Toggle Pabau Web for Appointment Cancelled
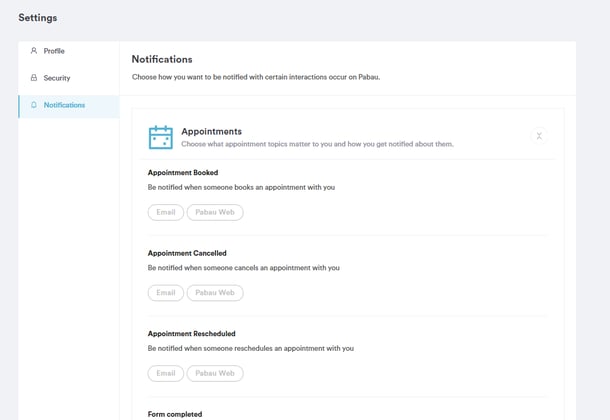610x420 pixels. 215,293
